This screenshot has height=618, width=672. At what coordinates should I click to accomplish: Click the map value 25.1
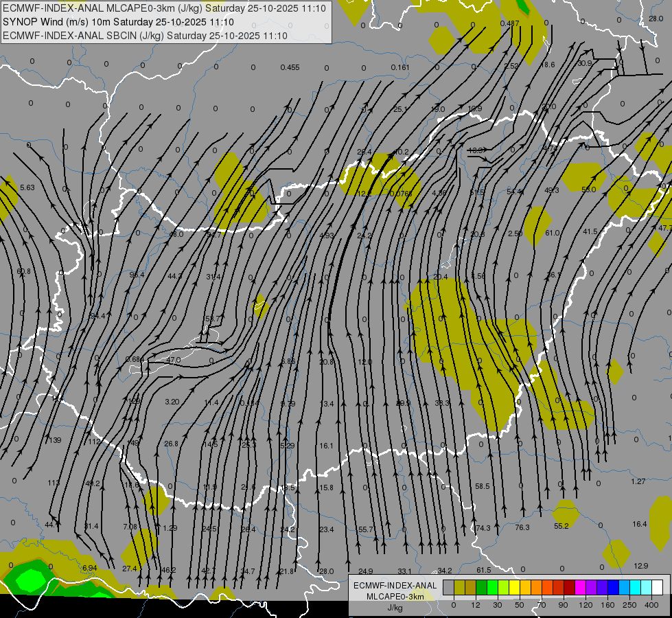[400, 109]
